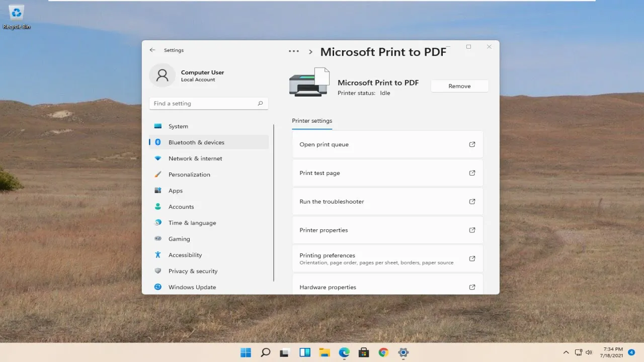
Task: Open Printer properties row
Action: point(387,230)
